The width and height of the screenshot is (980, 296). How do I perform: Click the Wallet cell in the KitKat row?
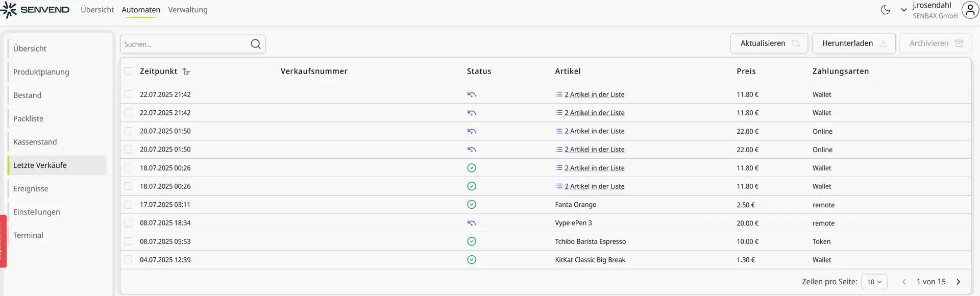(822, 260)
